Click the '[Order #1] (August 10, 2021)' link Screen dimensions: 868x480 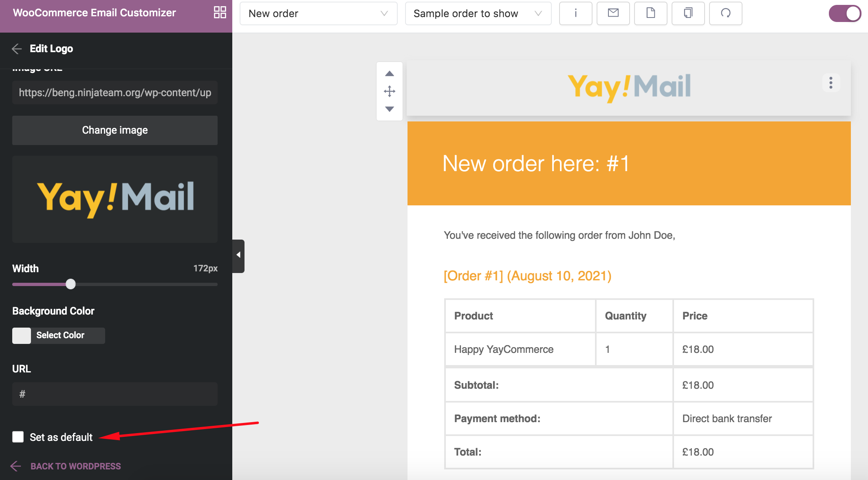(x=527, y=276)
